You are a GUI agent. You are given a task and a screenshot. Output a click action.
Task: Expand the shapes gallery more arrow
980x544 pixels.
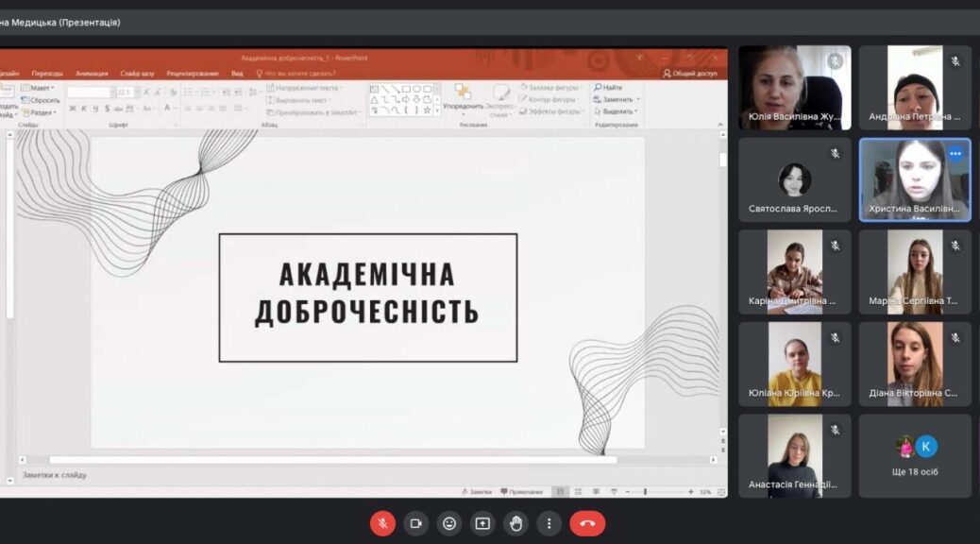437,110
